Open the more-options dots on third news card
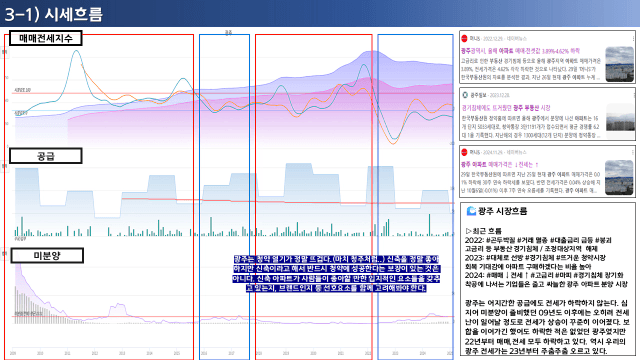The image size is (640, 360). (633, 152)
